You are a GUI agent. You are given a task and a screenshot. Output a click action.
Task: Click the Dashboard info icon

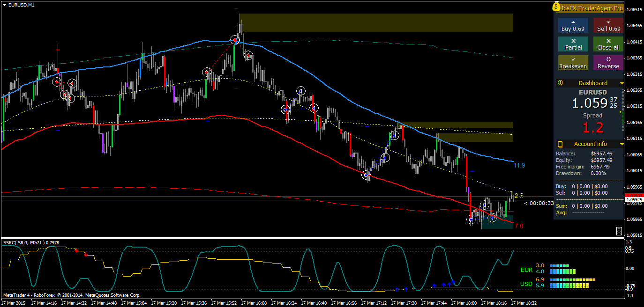560,83
